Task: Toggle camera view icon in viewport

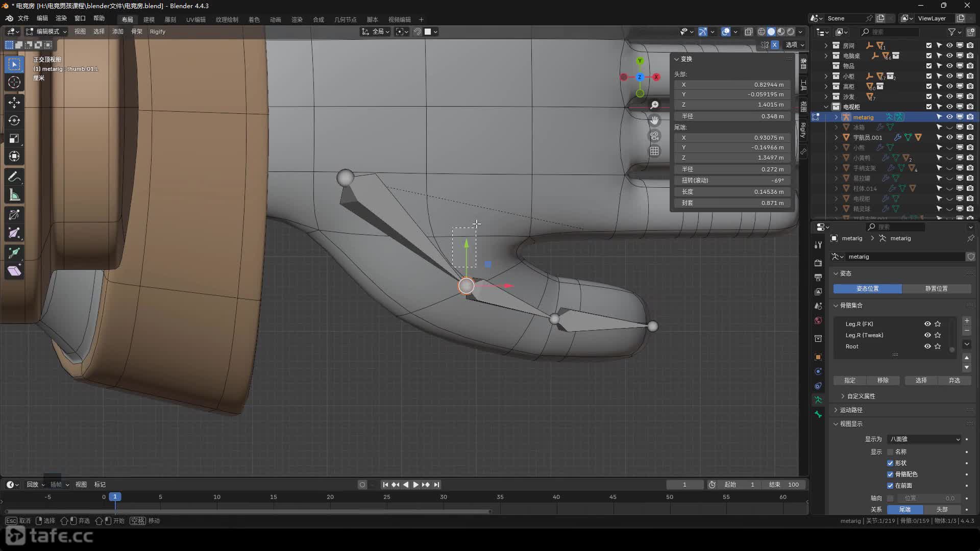Action: click(654, 136)
